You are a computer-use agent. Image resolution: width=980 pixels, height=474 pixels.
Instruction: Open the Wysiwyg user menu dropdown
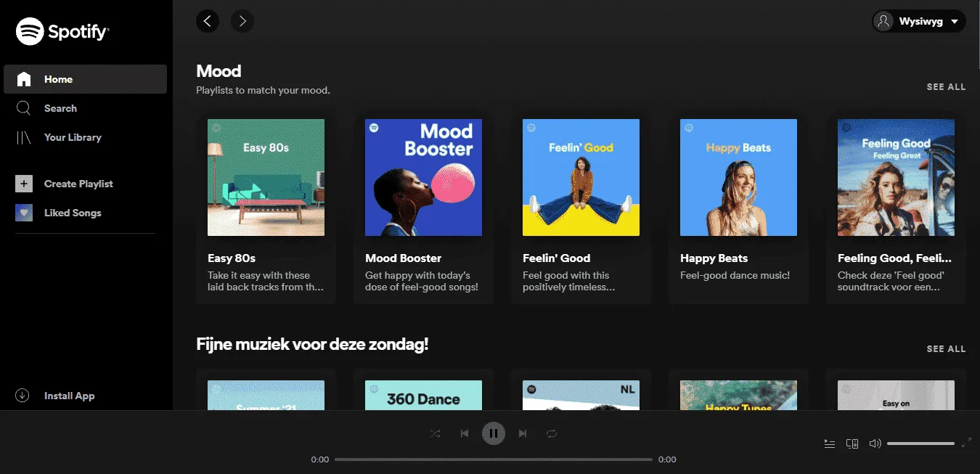pyautogui.click(x=918, y=21)
